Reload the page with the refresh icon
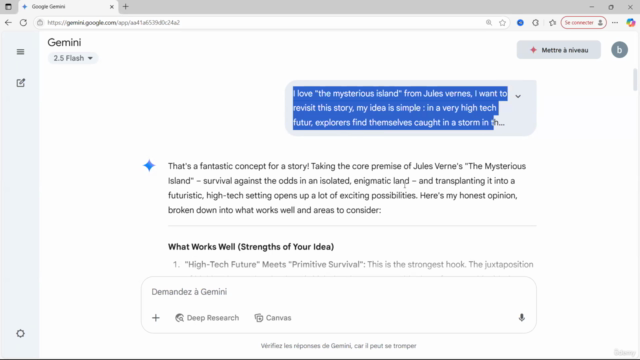This screenshot has height=360, width=640. (x=23, y=22)
